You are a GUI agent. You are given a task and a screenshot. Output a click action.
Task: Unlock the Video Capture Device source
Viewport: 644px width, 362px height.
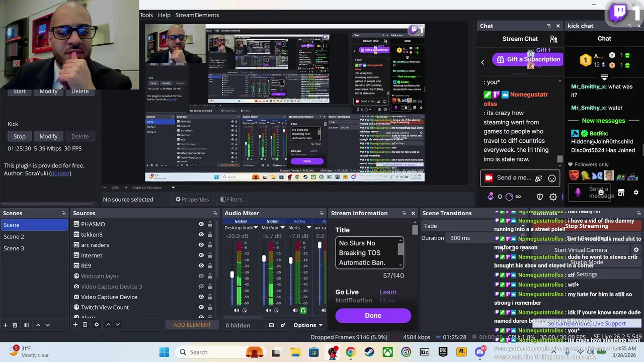(210, 297)
